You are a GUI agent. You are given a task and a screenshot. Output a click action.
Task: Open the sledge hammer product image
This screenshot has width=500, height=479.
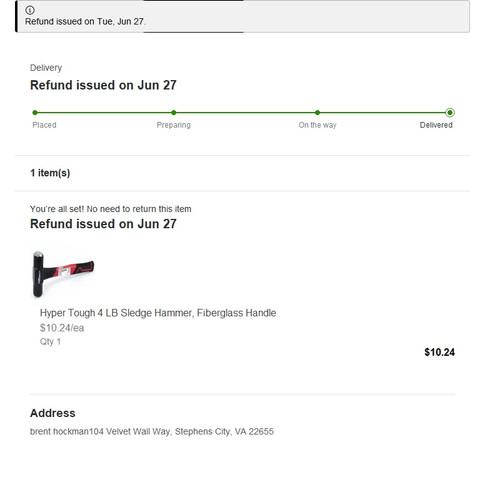(63, 274)
